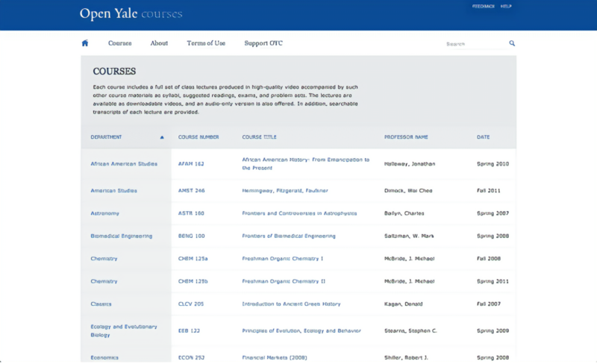Open course number EEB 122
The image size is (597, 364).
tap(189, 331)
